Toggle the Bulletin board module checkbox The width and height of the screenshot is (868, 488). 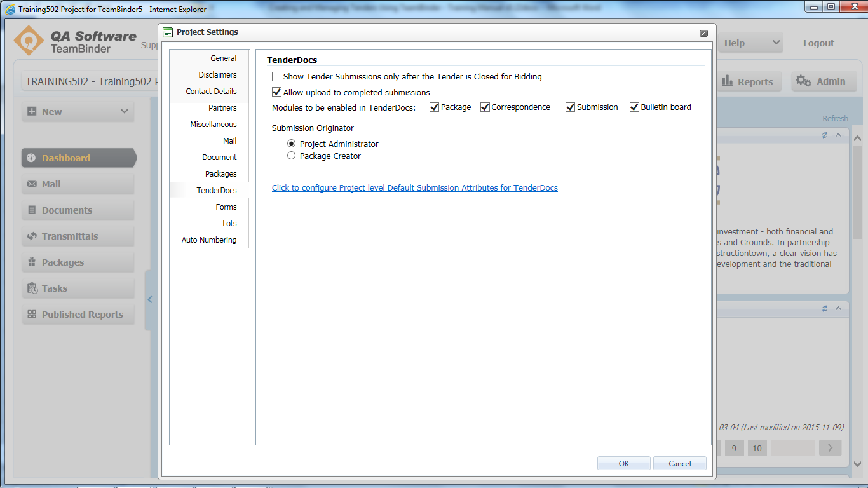634,107
